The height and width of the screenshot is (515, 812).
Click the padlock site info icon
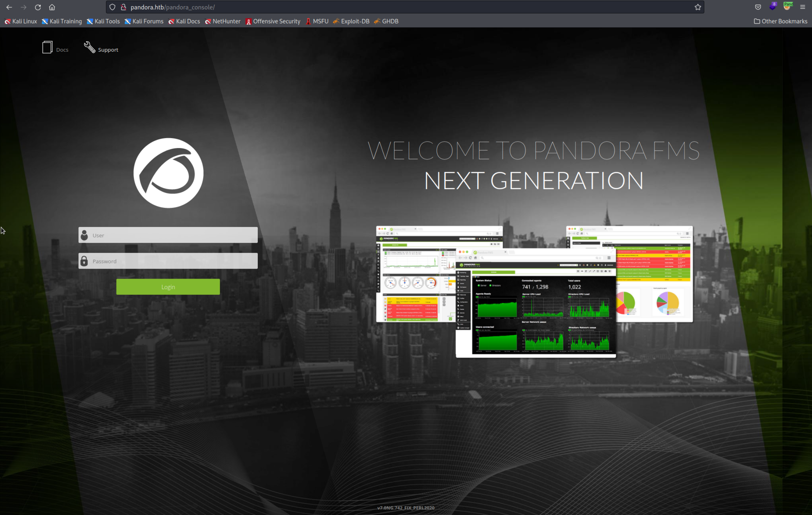click(124, 7)
